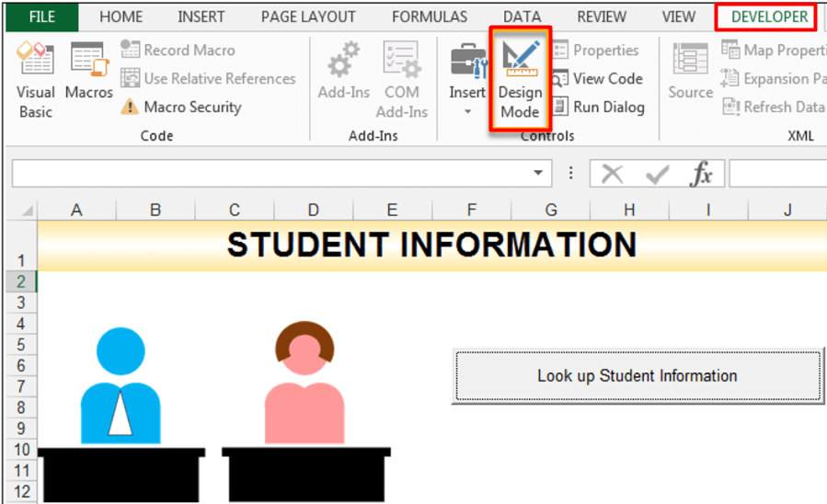The width and height of the screenshot is (827, 504).
Task: Open the Visual Basic editor
Action: point(35,81)
